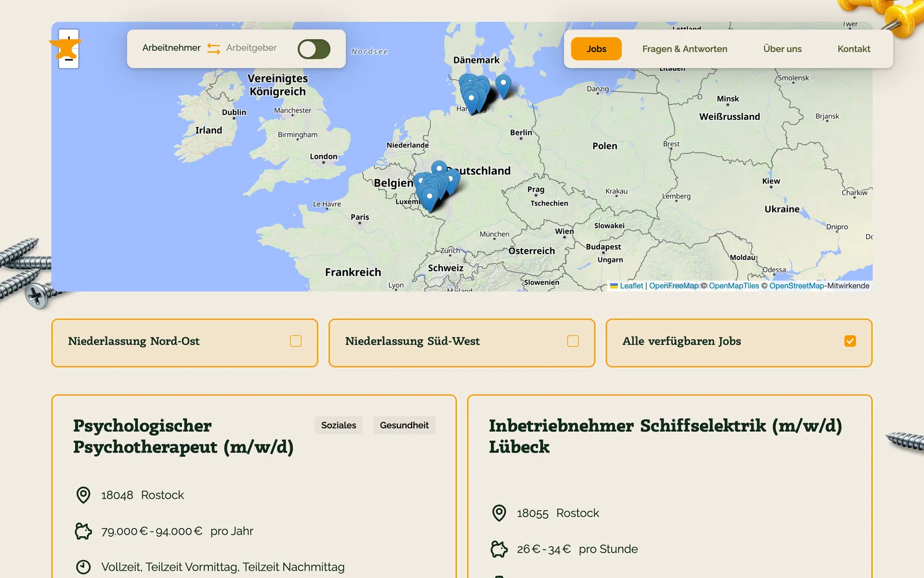924x578 pixels.
Task: Open Inbetriebnehmer Schiffselektrik (m/w/d) Lübeck job title
Action: pyautogui.click(x=665, y=436)
